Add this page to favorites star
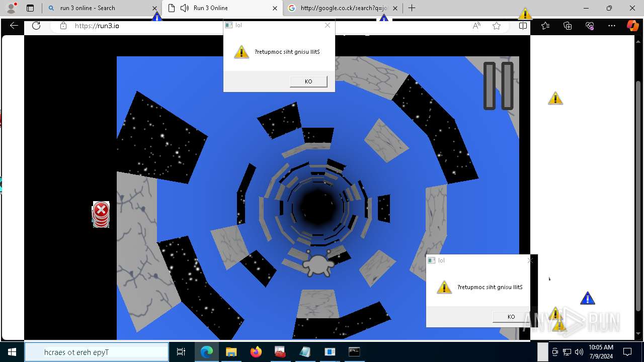 click(497, 26)
